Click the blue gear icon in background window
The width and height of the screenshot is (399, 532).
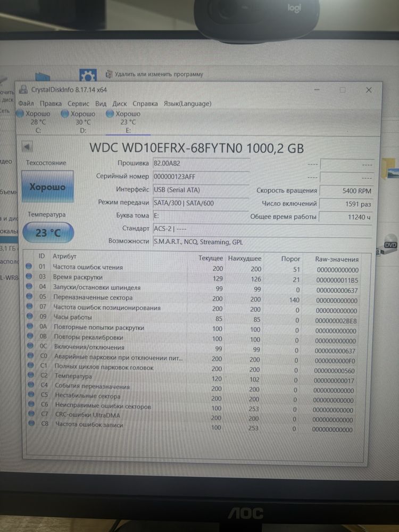click(88, 76)
